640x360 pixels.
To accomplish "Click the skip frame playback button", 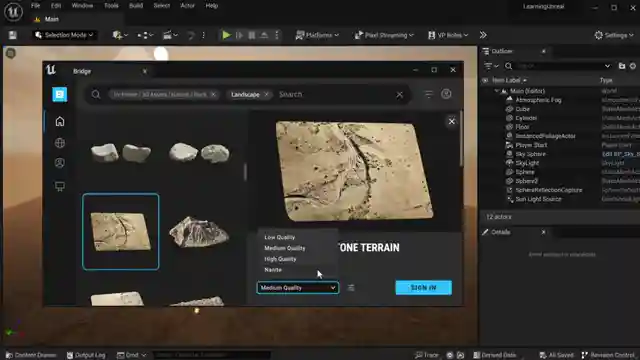I will click(x=239, y=35).
